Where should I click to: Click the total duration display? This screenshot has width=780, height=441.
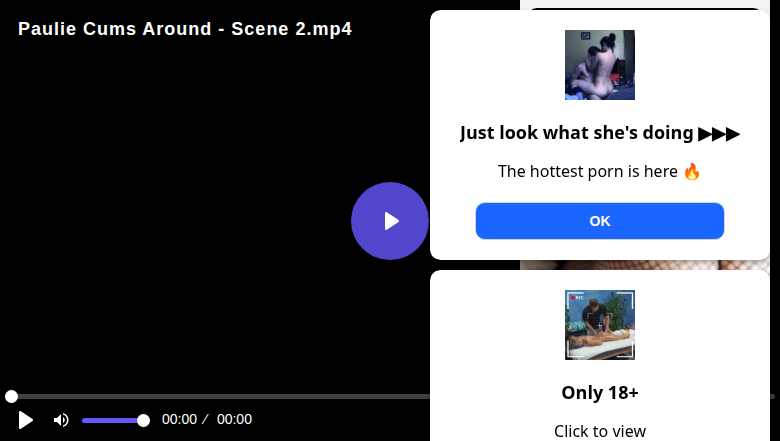(234, 420)
